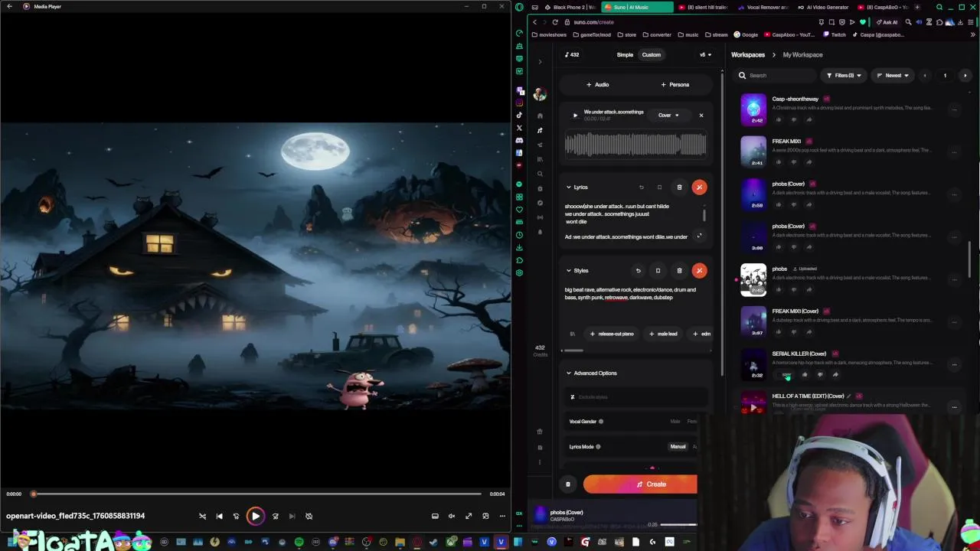Open Media Player more options menu
Image resolution: width=980 pixels, height=551 pixels.
point(502,516)
